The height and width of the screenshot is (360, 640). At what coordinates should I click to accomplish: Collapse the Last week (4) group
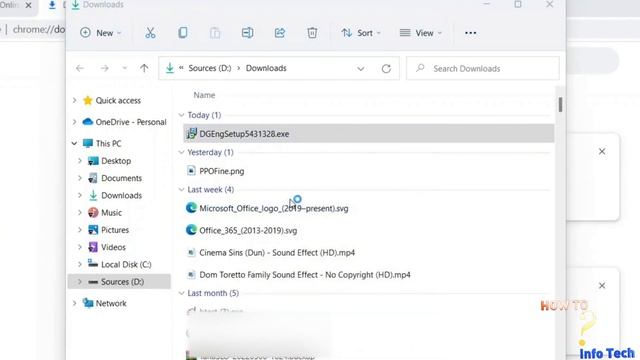pyautogui.click(x=182, y=190)
